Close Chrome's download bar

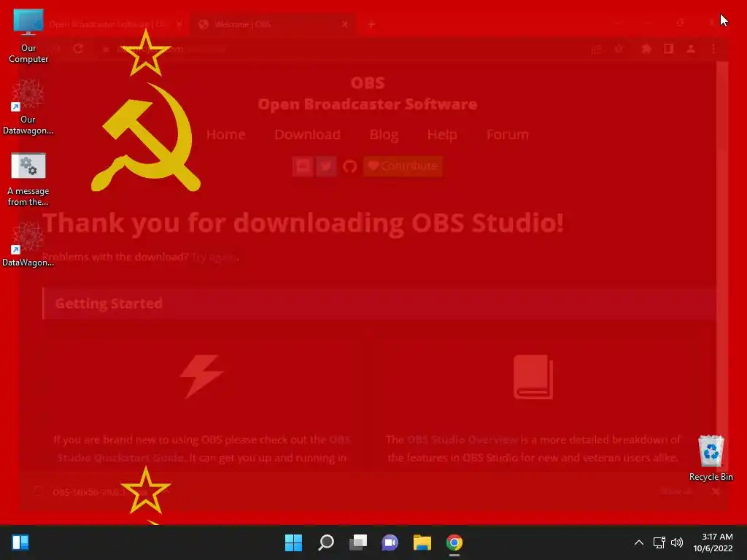click(716, 491)
